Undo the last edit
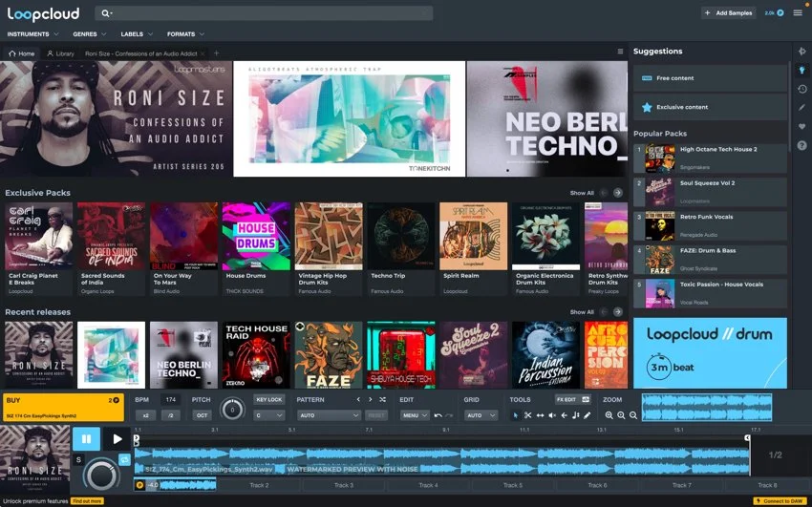Viewport: 812px width, 507px height. pos(438,415)
